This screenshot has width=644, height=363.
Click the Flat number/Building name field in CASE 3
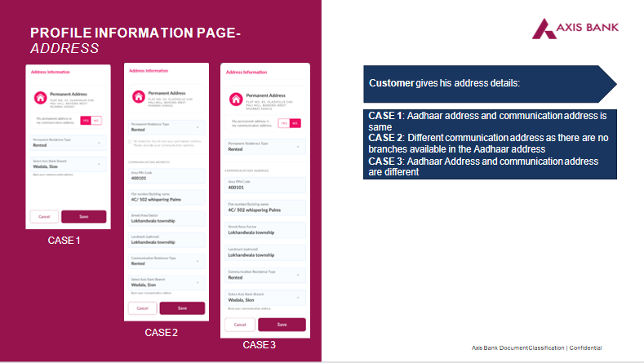[x=265, y=207]
